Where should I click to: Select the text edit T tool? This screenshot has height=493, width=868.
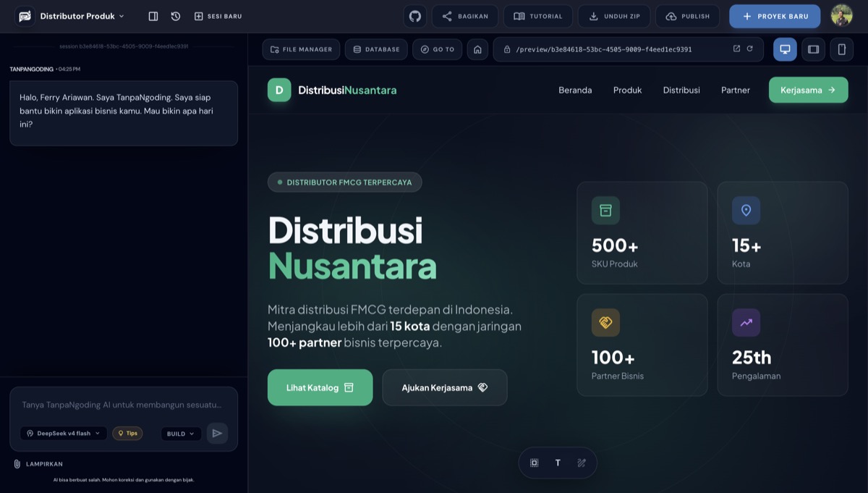[558, 463]
